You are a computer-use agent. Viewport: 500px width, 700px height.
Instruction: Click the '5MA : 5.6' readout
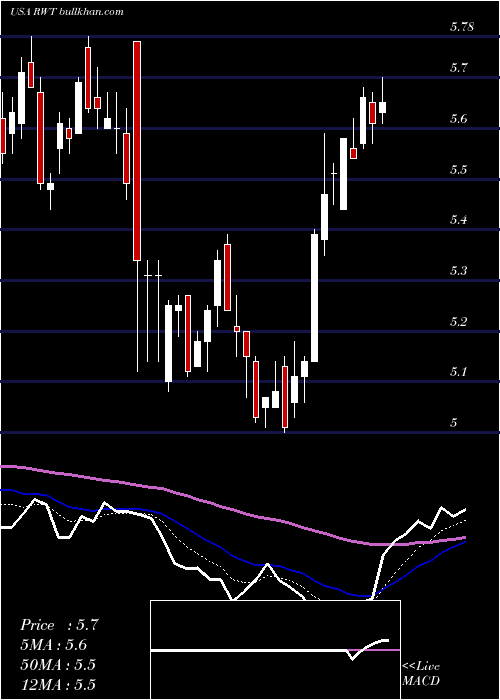54,645
